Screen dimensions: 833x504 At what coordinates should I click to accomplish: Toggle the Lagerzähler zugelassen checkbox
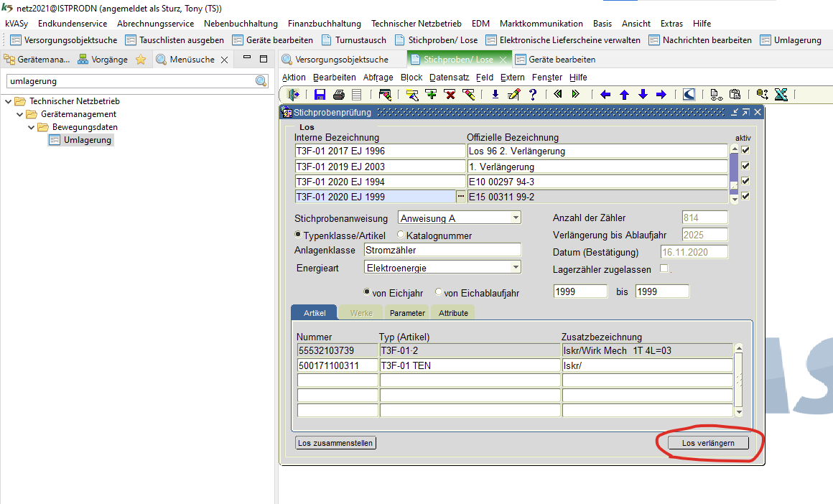coord(664,269)
